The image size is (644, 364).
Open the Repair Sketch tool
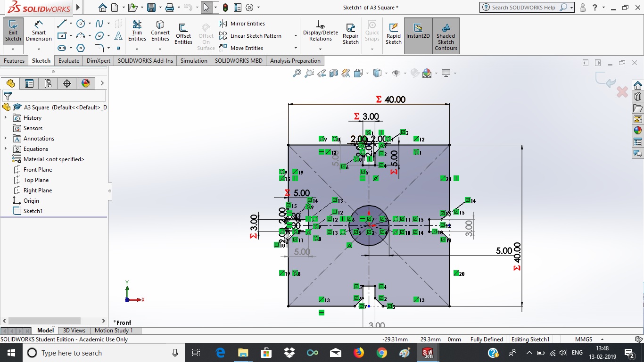pyautogui.click(x=350, y=34)
